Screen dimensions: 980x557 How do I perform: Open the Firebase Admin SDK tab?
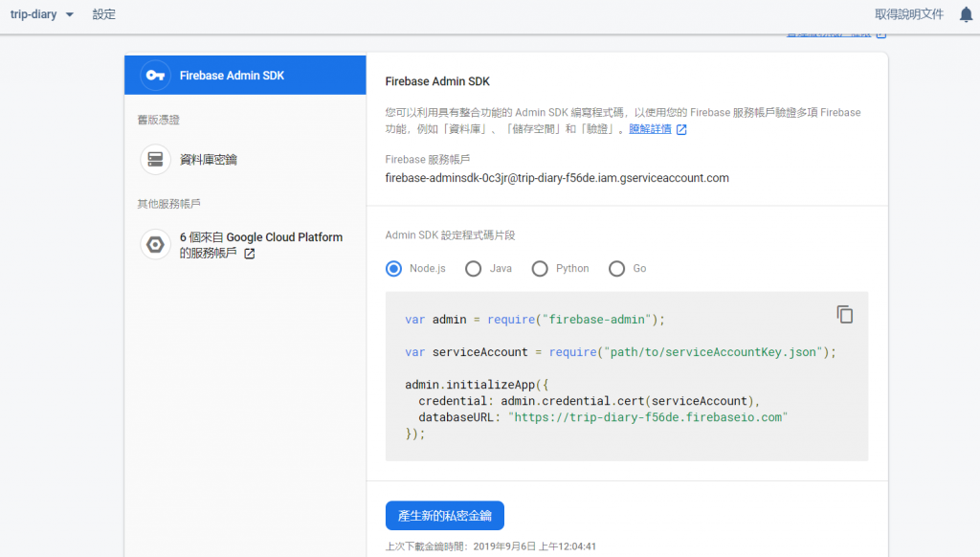245,75
